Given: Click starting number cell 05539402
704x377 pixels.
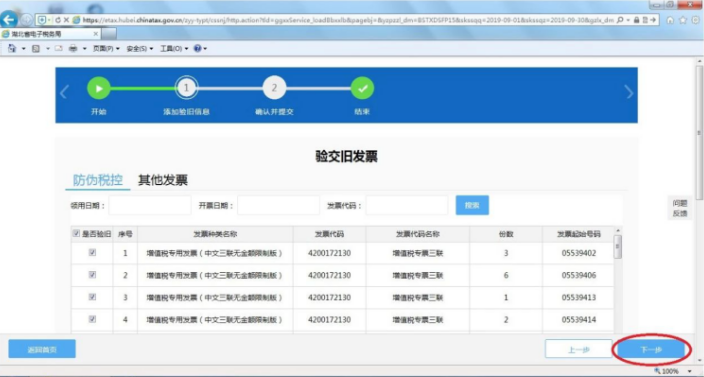Looking at the screenshot, I should click(579, 253).
